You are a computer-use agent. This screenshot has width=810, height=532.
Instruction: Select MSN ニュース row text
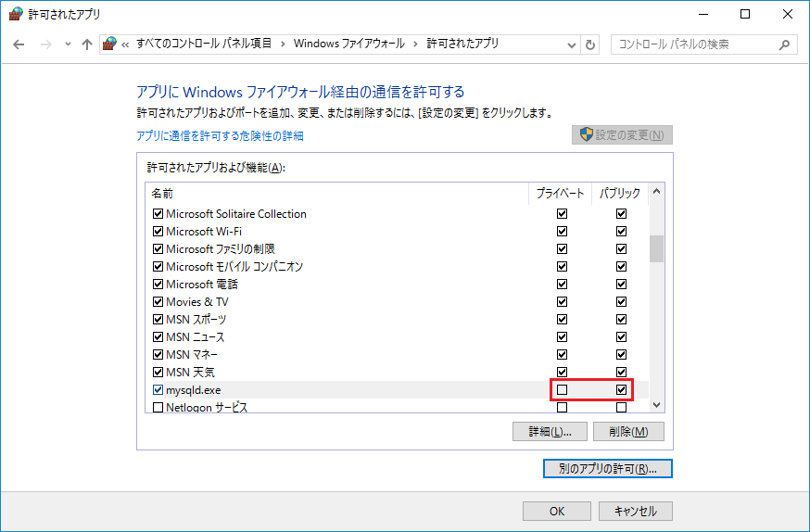coord(196,336)
